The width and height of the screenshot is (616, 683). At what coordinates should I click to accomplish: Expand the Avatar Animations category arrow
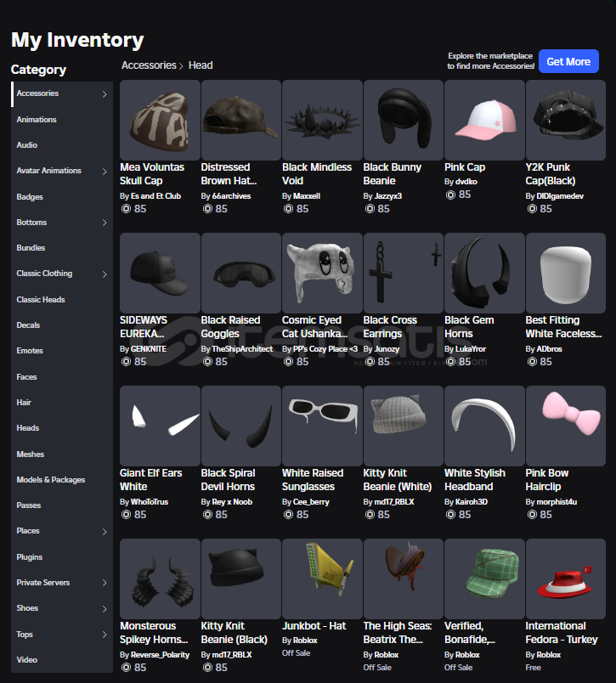105,172
